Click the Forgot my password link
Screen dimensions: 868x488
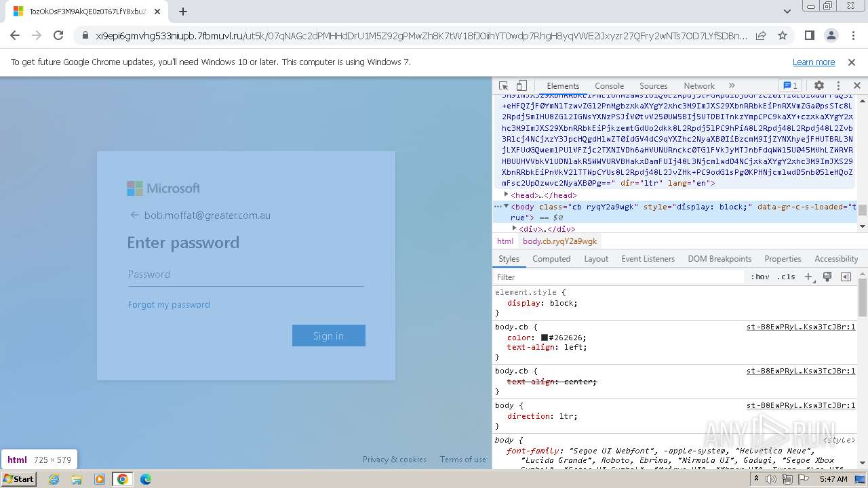pyautogui.click(x=169, y=304)
